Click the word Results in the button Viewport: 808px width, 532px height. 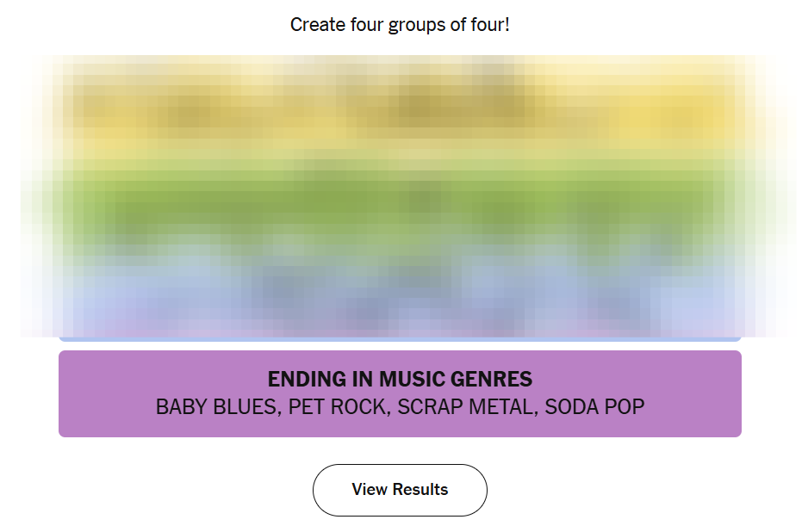click(420, 490)
